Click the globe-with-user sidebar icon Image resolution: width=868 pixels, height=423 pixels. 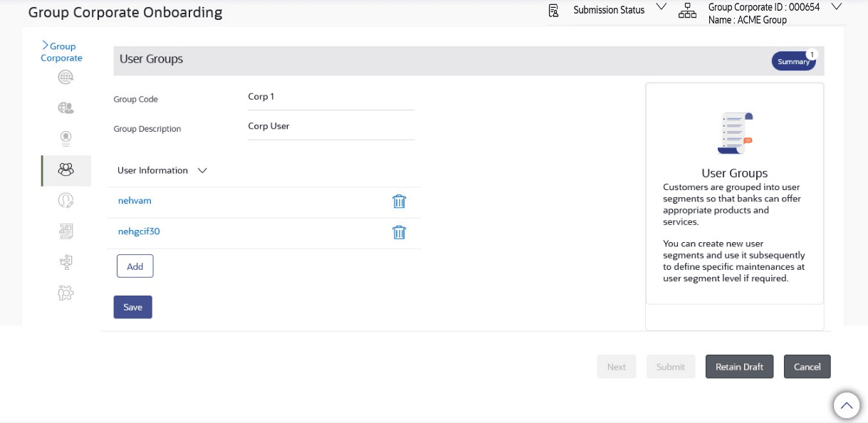coord(66,108)
